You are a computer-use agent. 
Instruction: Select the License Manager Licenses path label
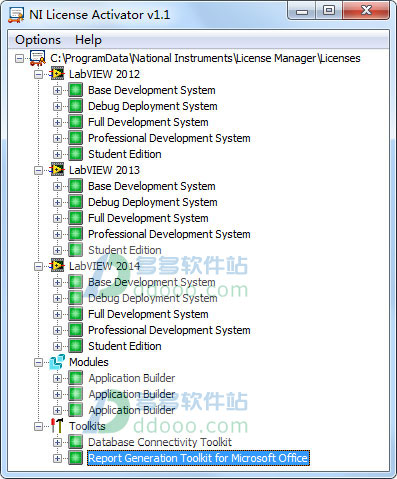click(205, 58)
